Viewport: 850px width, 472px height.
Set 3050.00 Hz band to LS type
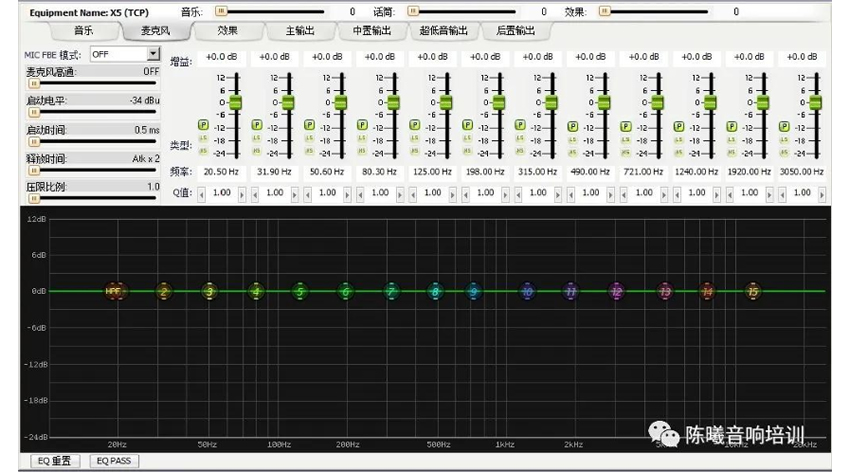coord(784,140)
